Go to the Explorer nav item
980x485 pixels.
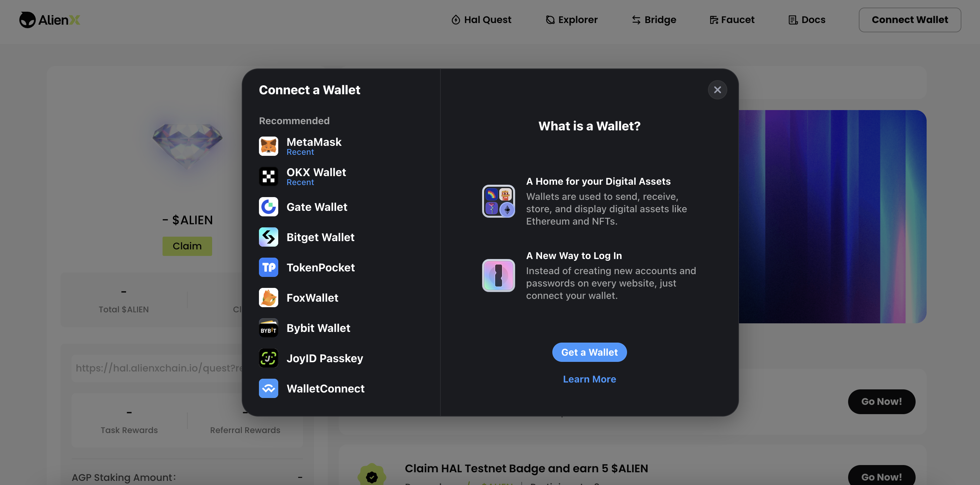tap(571, 20)
